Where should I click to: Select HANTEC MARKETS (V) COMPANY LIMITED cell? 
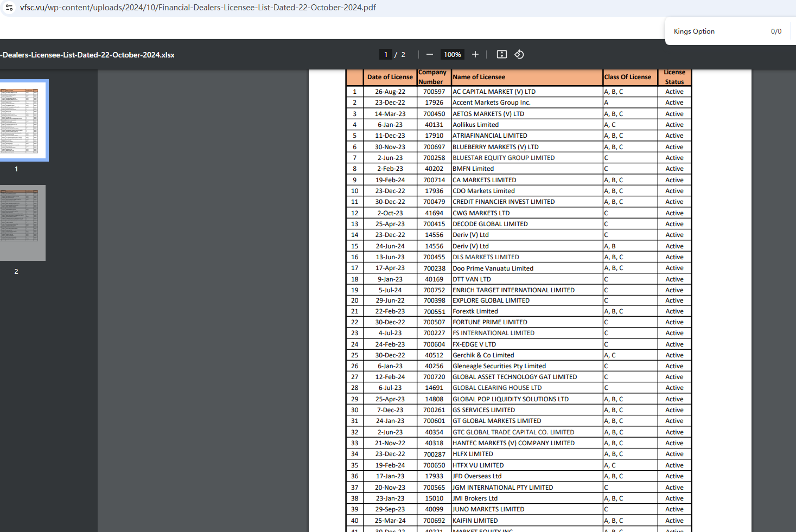coord(527,443)
